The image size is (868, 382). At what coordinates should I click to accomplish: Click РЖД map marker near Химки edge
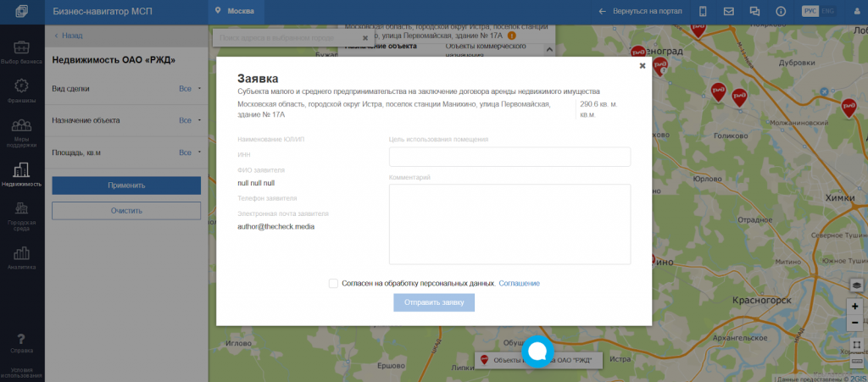tap(848, 107)
